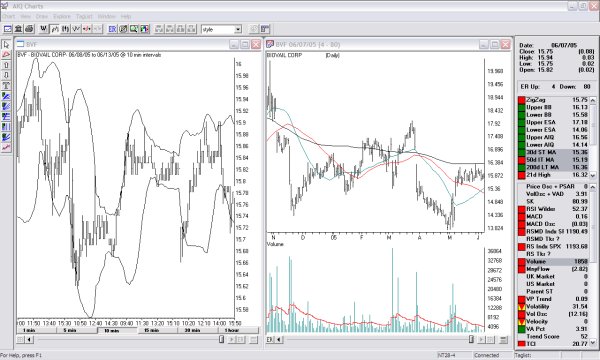Select the 1 hour interval tab

tap(232, 330)
